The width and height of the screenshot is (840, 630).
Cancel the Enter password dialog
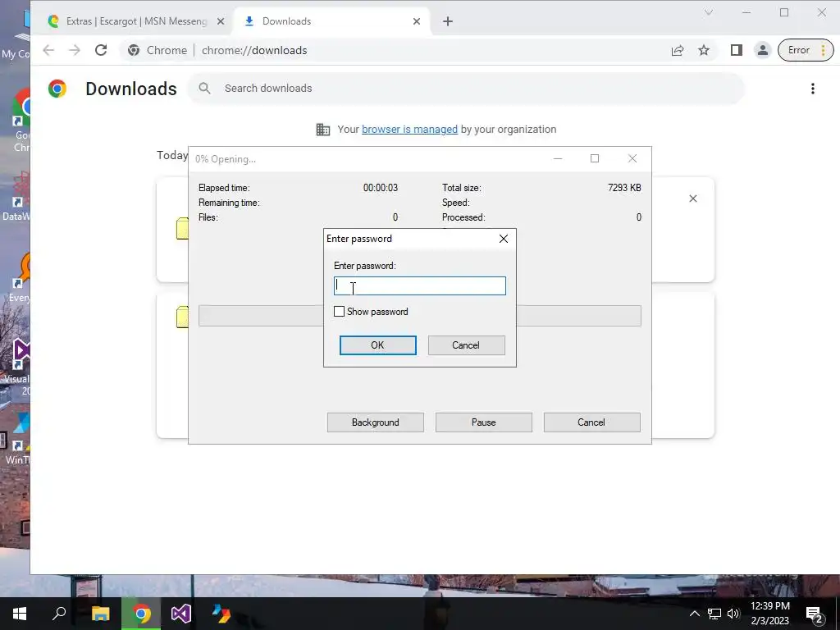[x=466, y=345]
